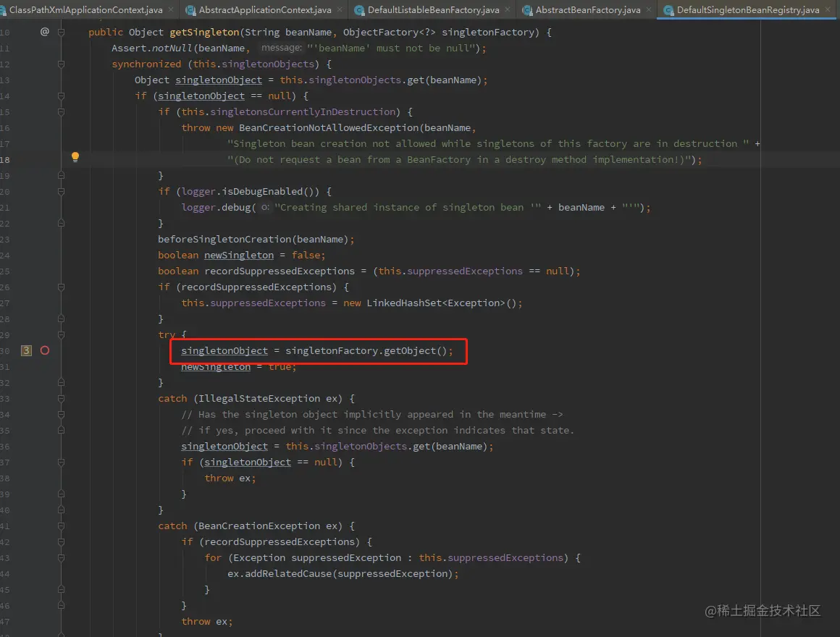
Task: Click the intention light bulb icon on line 18
Action: coord(75,157)
